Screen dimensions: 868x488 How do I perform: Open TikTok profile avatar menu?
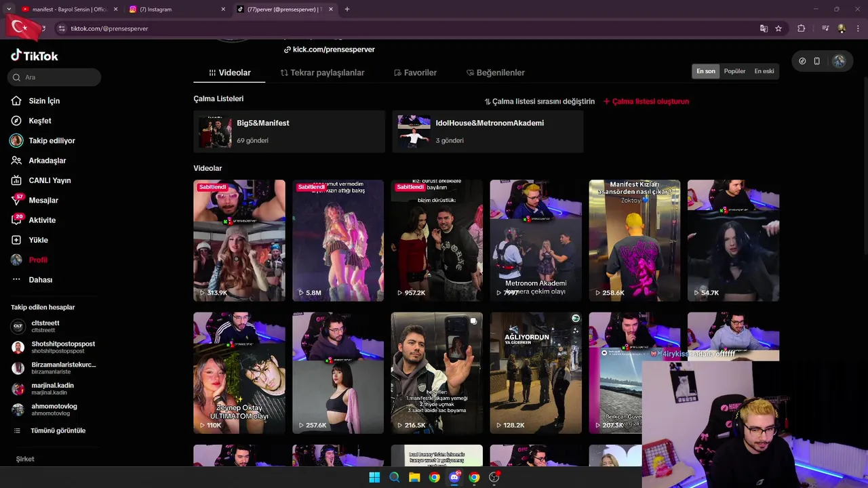839,61
